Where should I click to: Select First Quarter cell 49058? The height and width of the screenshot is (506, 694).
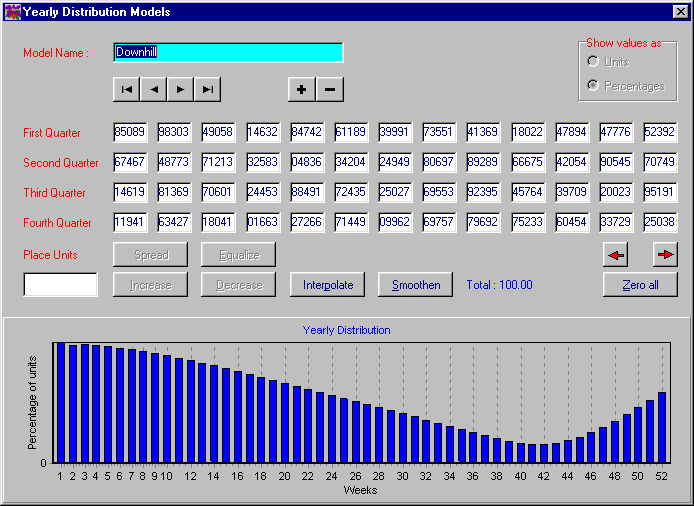218,132
